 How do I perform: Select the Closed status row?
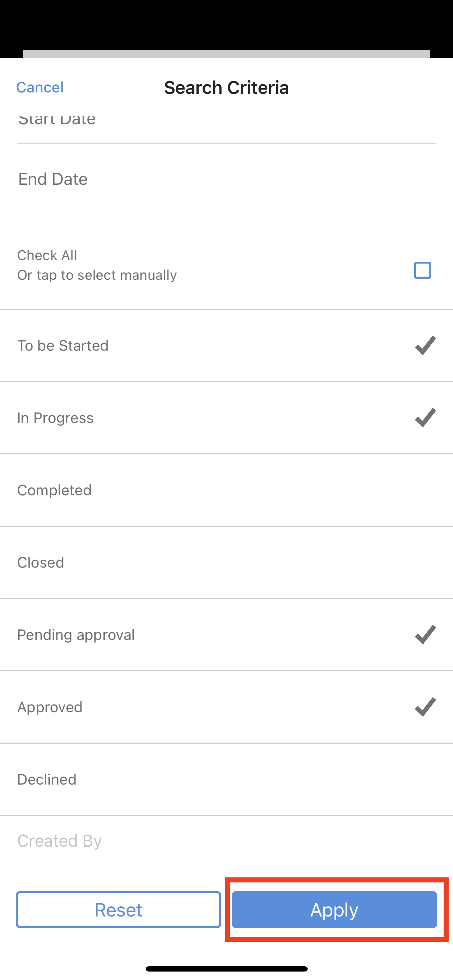click(226, 562)
